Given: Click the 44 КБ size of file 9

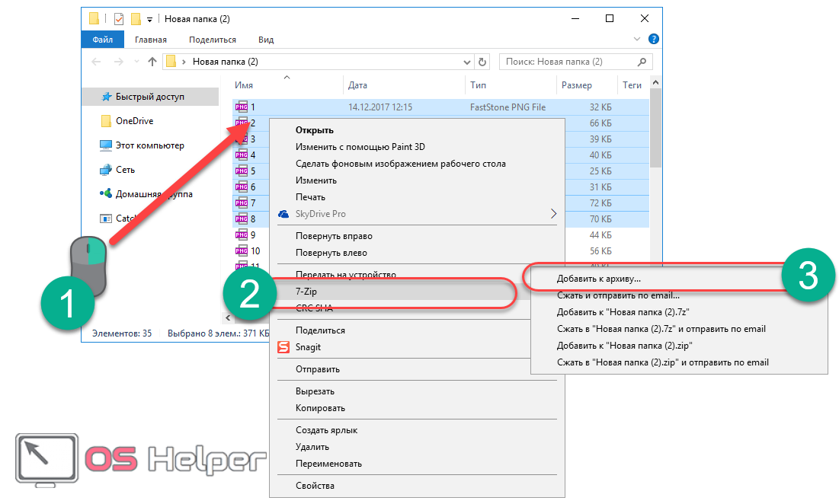Looking at the screenshot, I should [600, 235].
